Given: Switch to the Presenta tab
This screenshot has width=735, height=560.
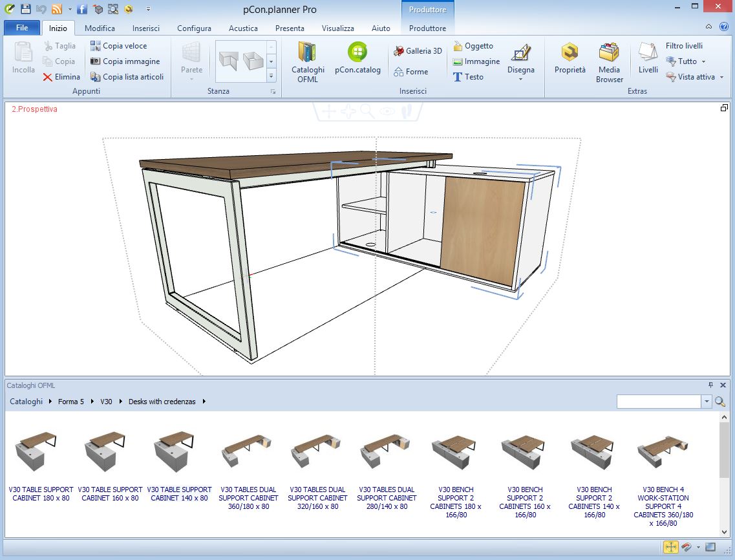Looking at the screenshot, I should click(x=290, y=28).
